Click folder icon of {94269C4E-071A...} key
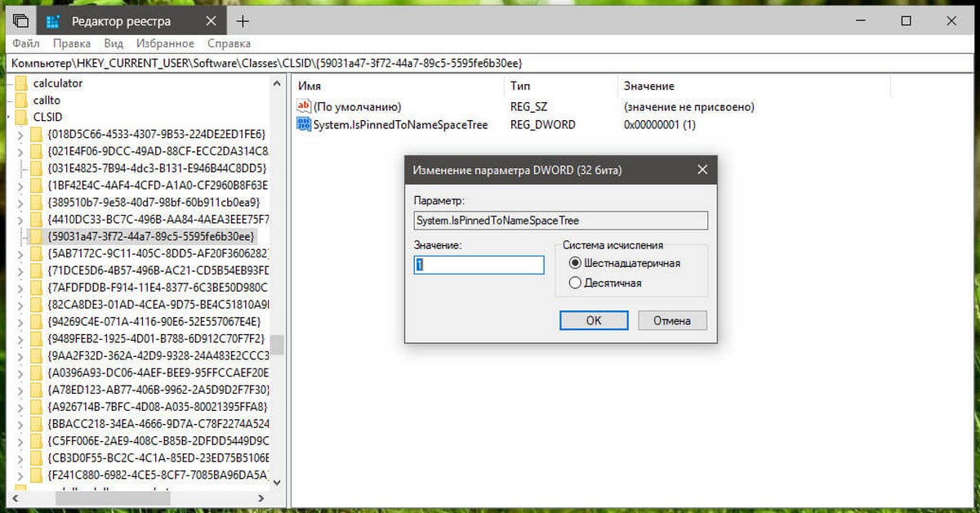Image resolution: width=980 pixels, height=513 pixels. click(x=36, y=321)
